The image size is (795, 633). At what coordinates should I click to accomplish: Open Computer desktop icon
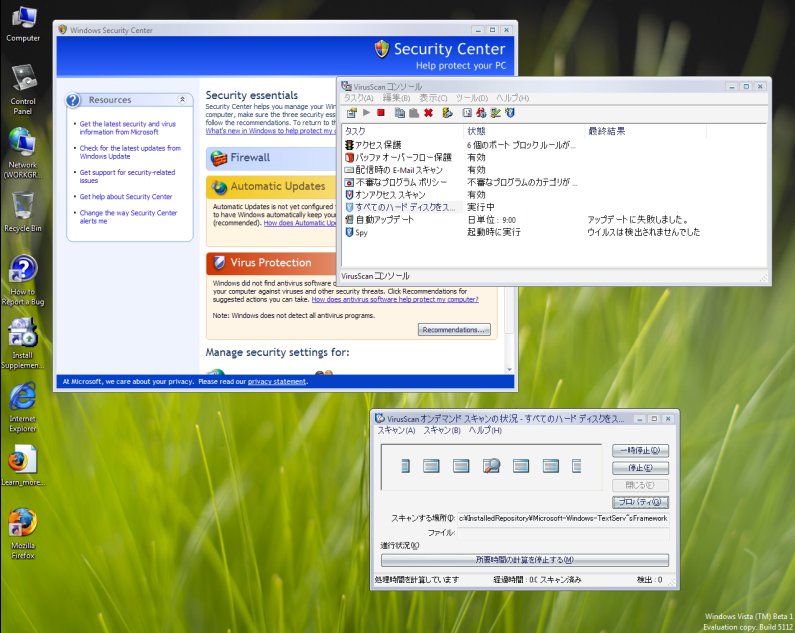pos(23,24)
